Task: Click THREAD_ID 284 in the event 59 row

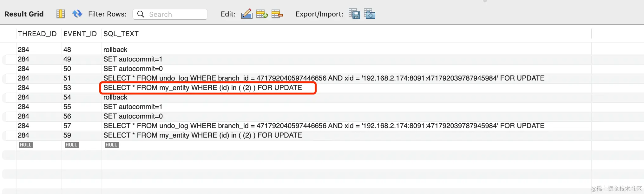Action: [39, 135]
